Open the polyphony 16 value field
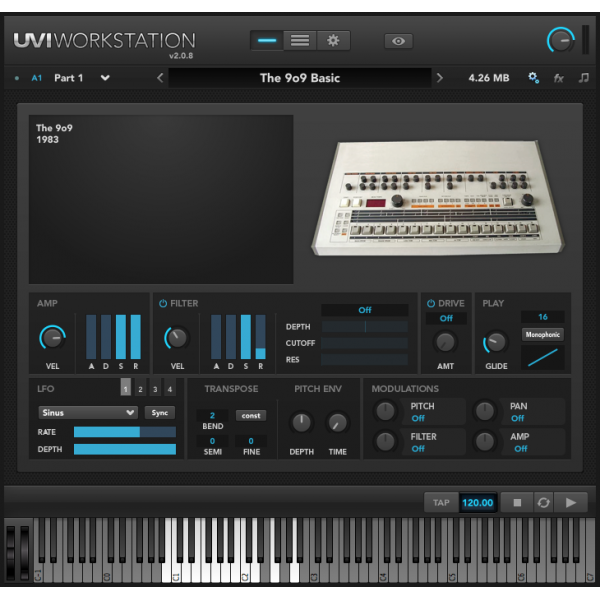 [543, 317]
